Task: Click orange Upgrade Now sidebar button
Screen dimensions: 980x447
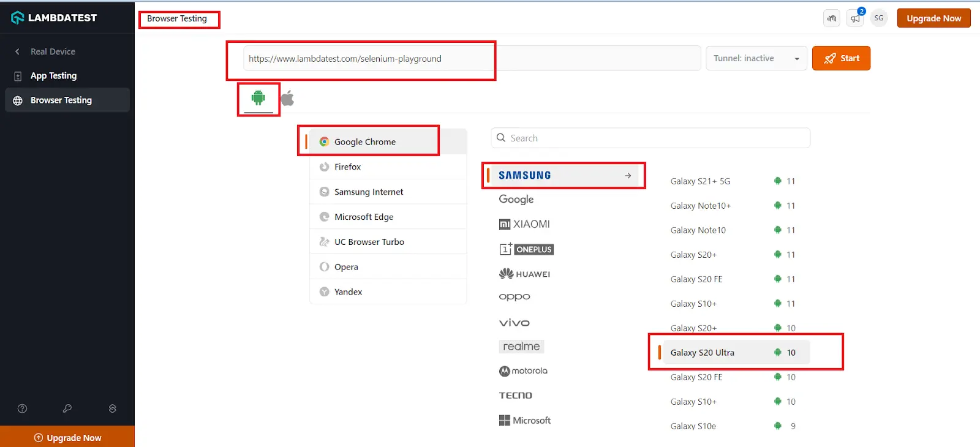Action: point(67,437)
